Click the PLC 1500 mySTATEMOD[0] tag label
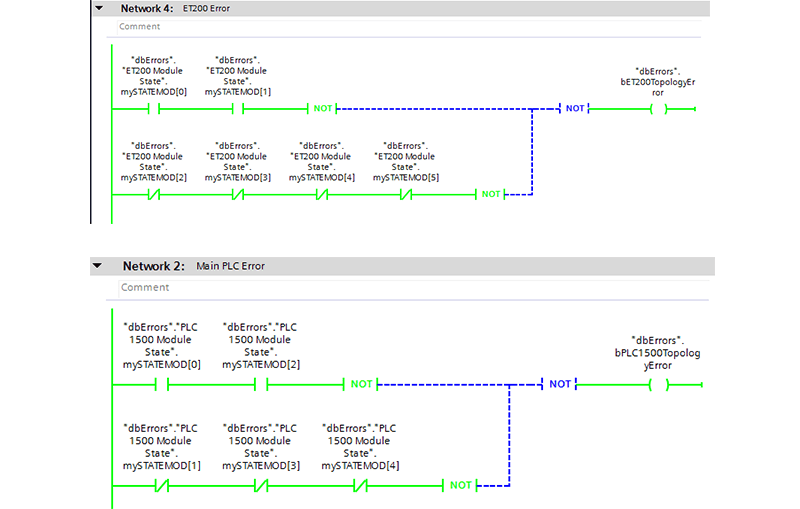Viewport: 800px width, 509px height. [161, 346]
